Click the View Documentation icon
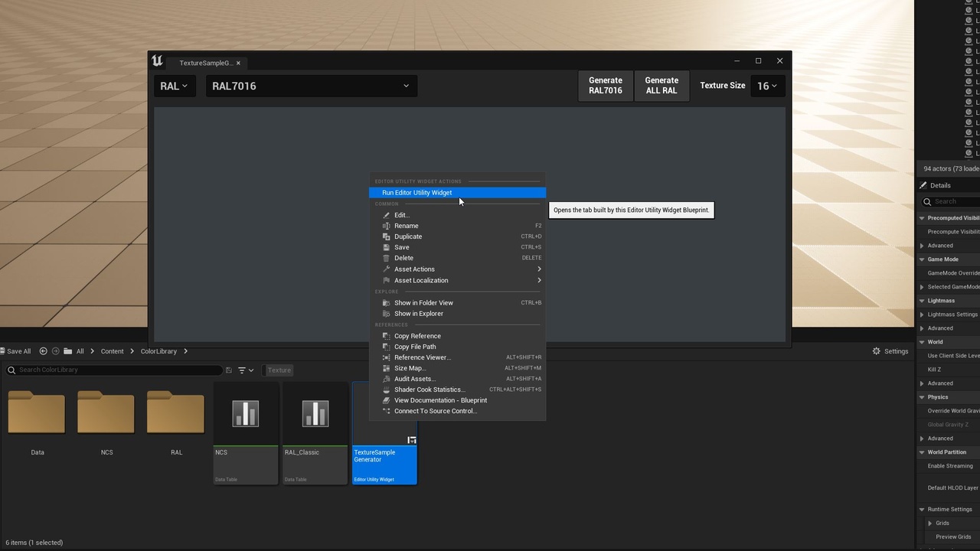Screen dimensions: 980x551 tap(386, 400)
